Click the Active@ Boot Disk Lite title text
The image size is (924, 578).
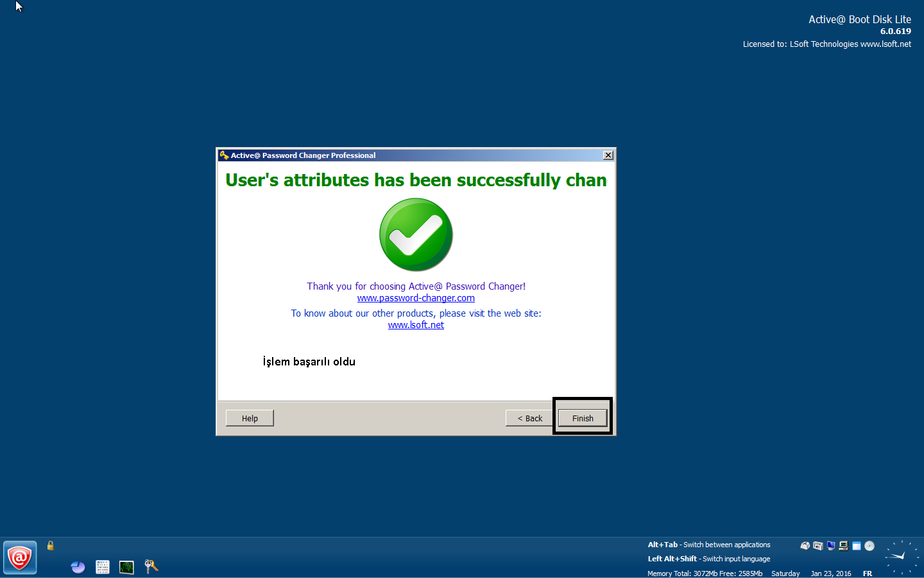860,19
